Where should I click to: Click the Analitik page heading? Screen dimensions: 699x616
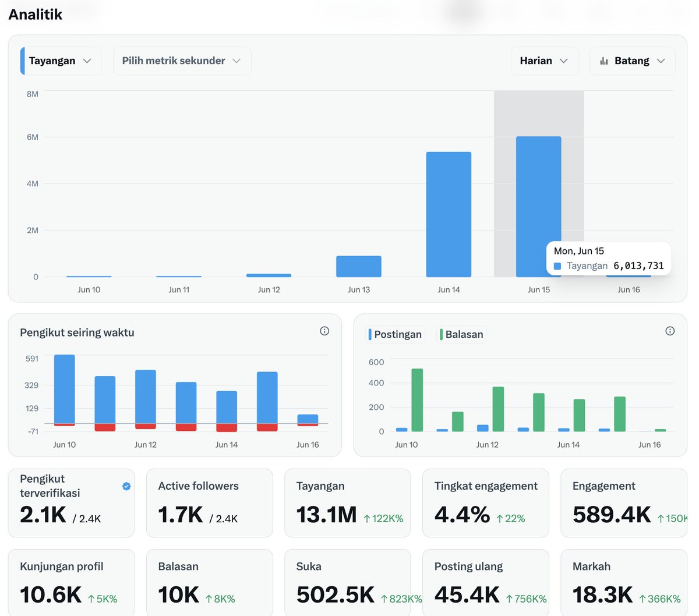(35, 14)
